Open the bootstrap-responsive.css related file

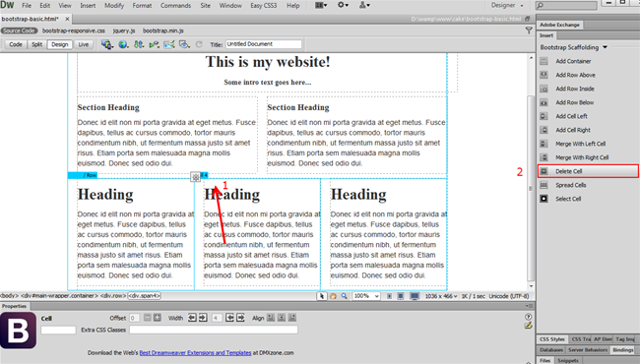pos(74,30)
